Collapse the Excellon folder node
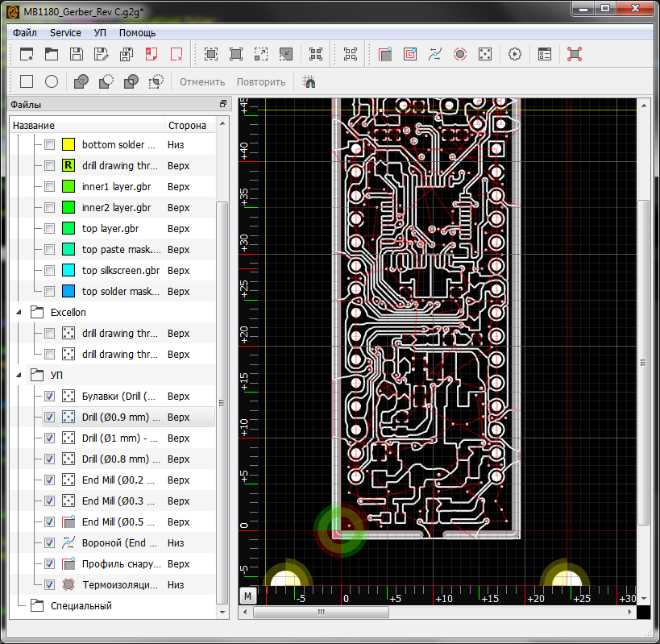660x644 pixels. tap(19, 313)
